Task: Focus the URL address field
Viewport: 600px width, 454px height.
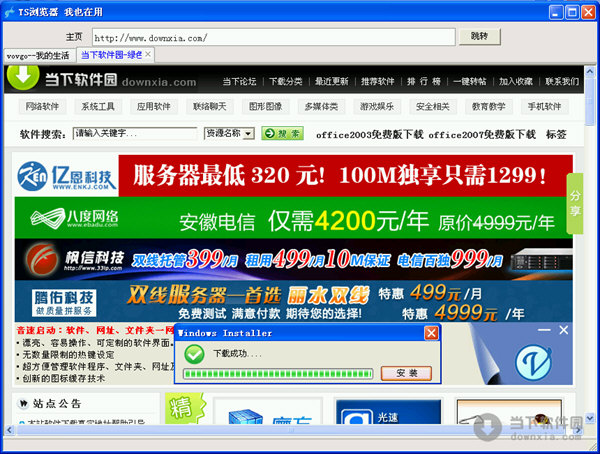Action: (x=274, y=38)
